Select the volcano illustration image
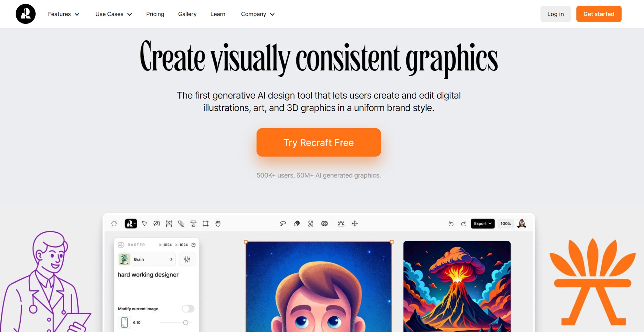The height and width of the screenshot is (332, 644). point(457,286)
